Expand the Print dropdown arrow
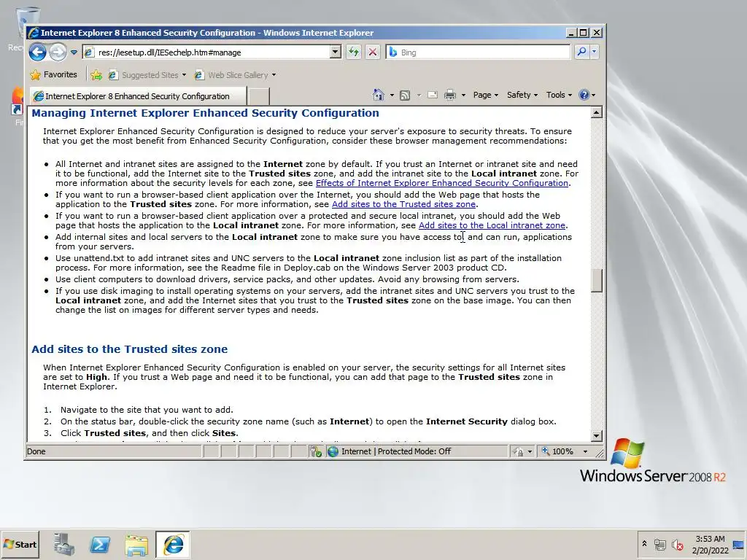747x560 pixels. coord(463,96)
